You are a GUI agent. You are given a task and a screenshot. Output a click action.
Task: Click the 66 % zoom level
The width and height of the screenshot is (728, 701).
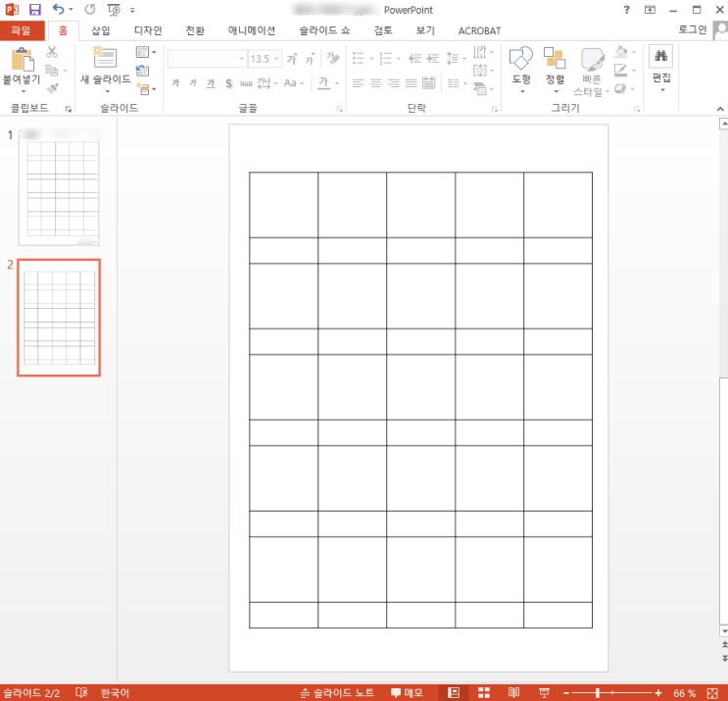(x=684, y=693)
